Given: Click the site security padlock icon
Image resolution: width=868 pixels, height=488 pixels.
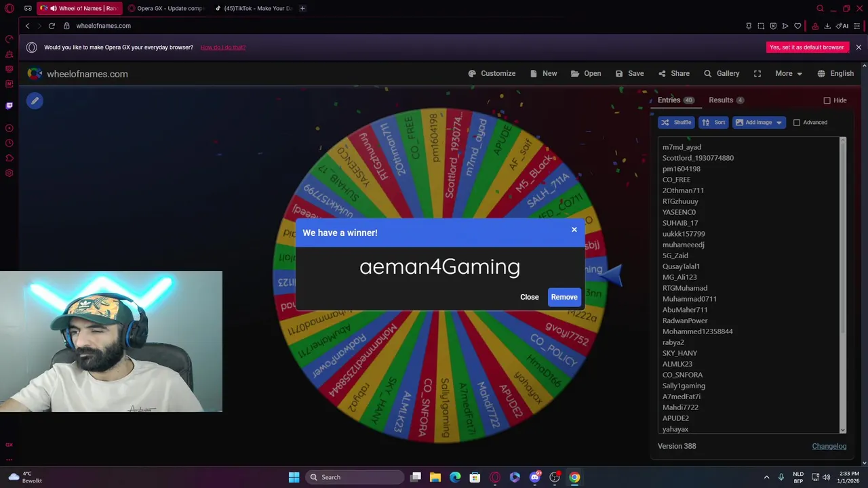Looking at the screenshot, I should [x=66, y=26].
